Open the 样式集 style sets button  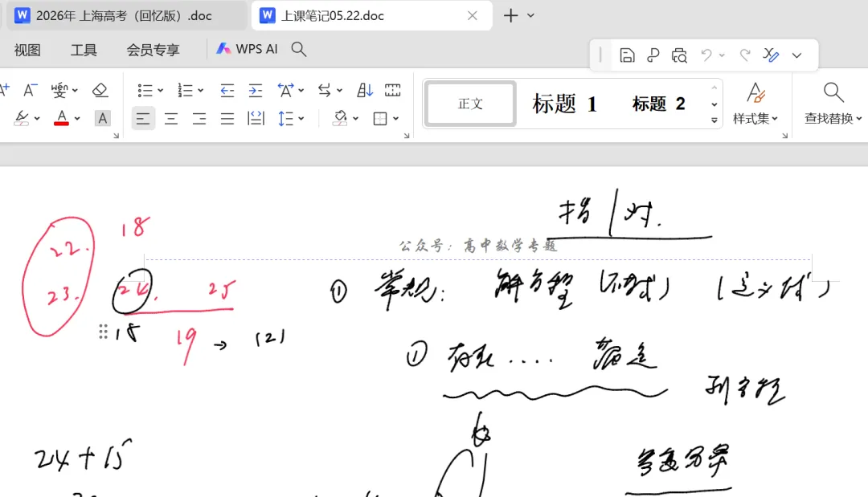pos(755,104)
